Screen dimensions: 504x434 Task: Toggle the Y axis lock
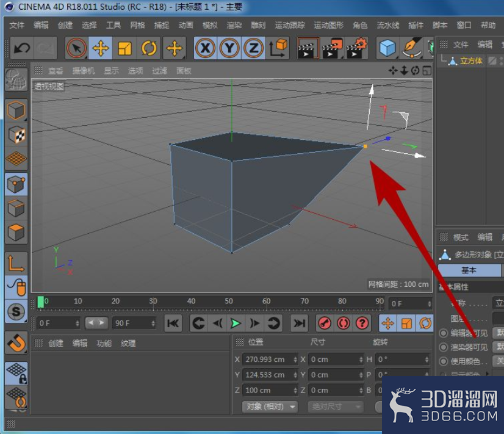[229, 48]
